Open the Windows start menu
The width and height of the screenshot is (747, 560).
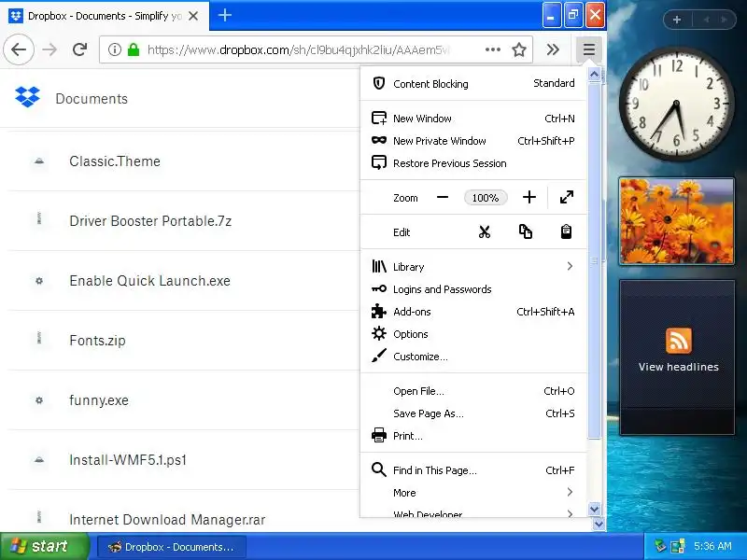click(x=44, y=546)
